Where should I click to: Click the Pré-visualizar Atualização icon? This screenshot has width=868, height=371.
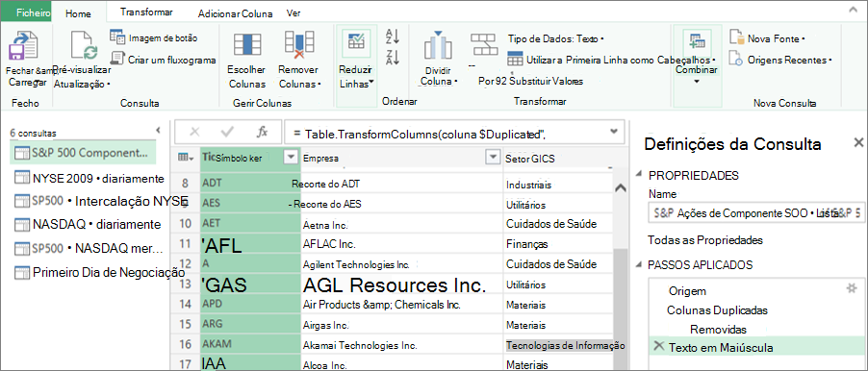click(83, 46)
